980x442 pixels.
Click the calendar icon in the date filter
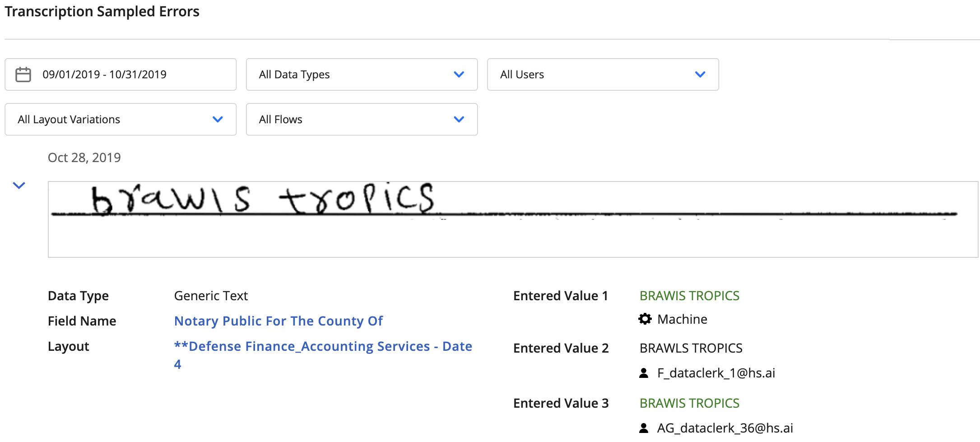click(23, 74)
